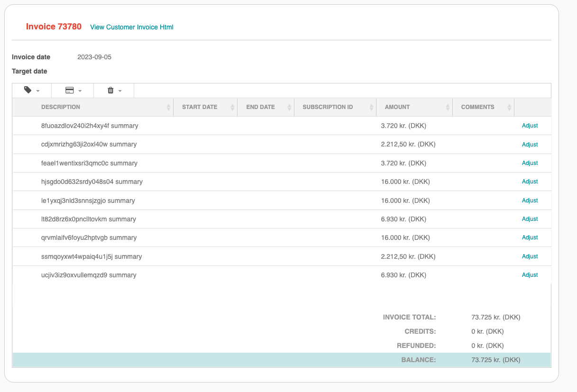
Task: Sort table by the START DATE arrow
Action: (232, 107)
